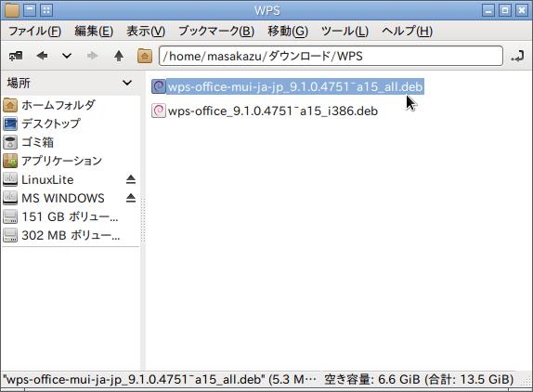The image size is (533, 392).
Task: Click the left title bar shade button
Action: (30, 10)
